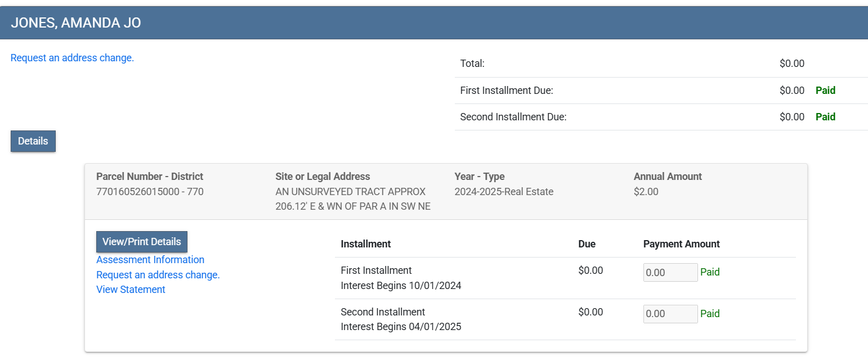
Task: Click the top Request an address change link
Action: pyautogui.click(x=72, y=58)
